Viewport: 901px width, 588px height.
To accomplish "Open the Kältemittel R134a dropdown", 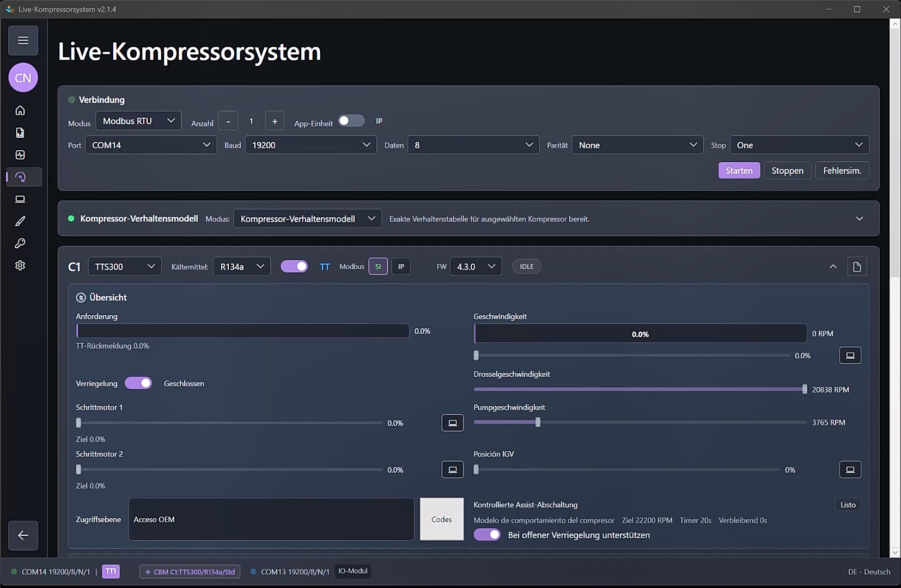I will (242, 266).
